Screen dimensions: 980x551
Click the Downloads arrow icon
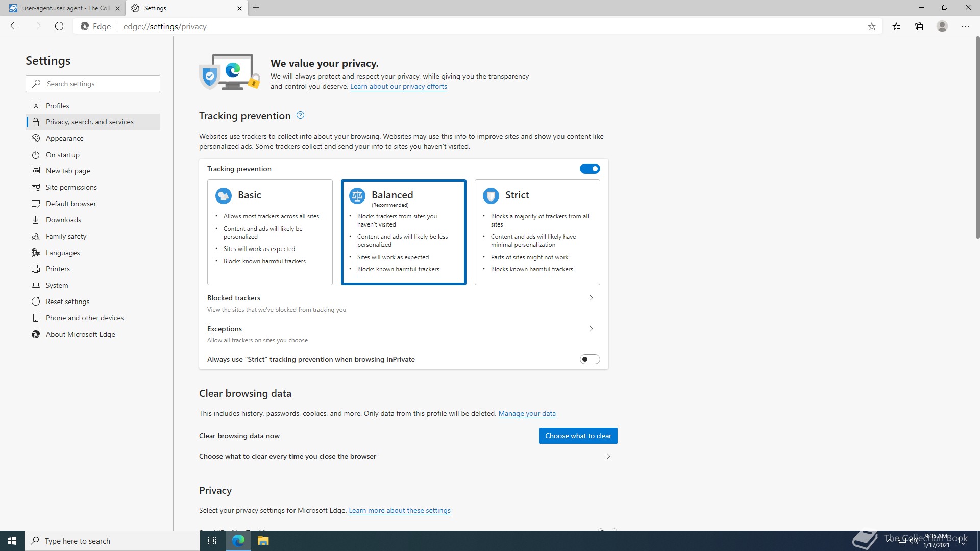pos(36,220)
